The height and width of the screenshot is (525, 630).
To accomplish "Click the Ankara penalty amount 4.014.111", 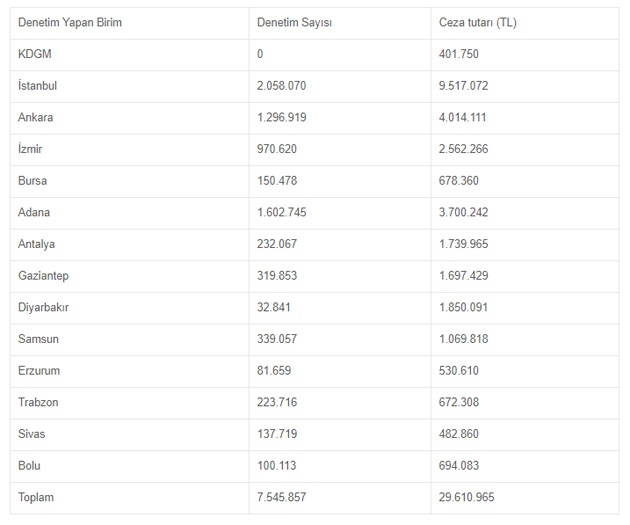I will pyautogui.click(x=463, y=117).
